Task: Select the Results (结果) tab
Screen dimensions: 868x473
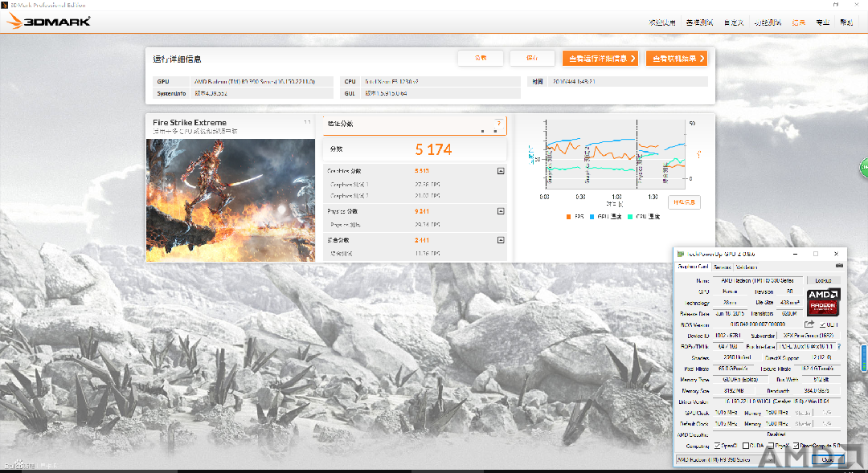Action: (x=798, y=22)
